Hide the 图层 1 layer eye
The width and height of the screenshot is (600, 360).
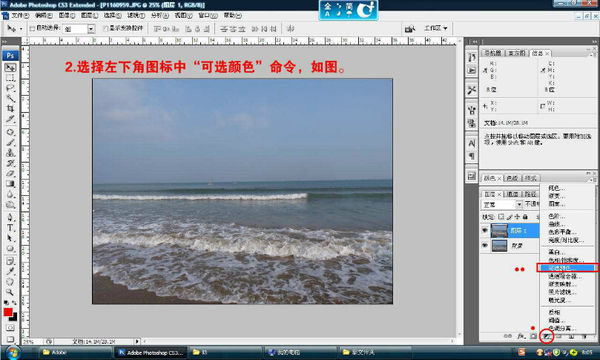485,230
